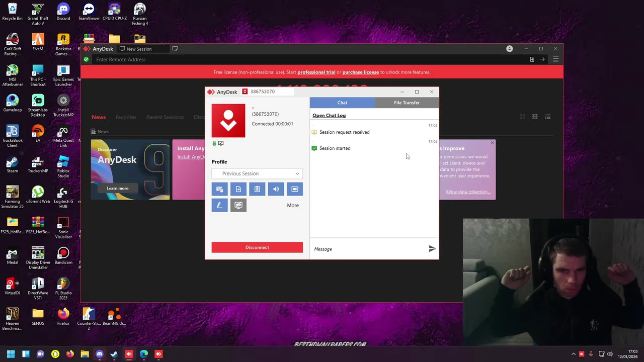Screen dimensions: 644x362
Task: Toggle clipboard access permission
Action: tap(257, 189)
